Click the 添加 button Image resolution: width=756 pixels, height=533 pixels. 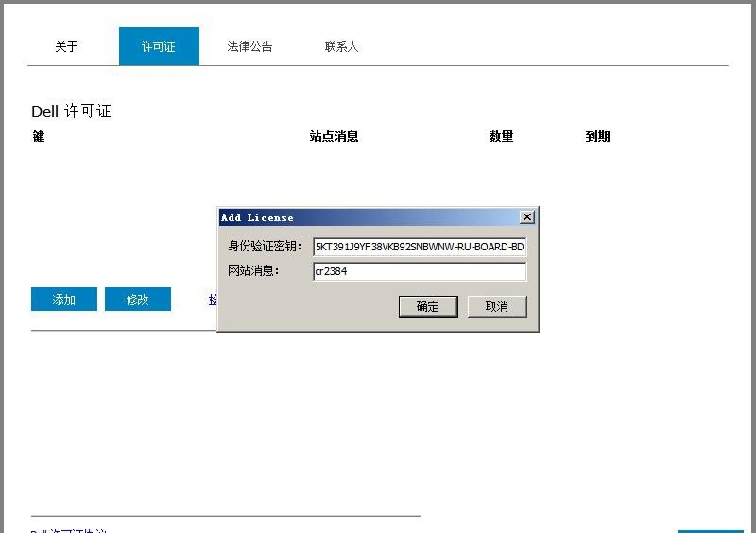(x=64, y=299)
